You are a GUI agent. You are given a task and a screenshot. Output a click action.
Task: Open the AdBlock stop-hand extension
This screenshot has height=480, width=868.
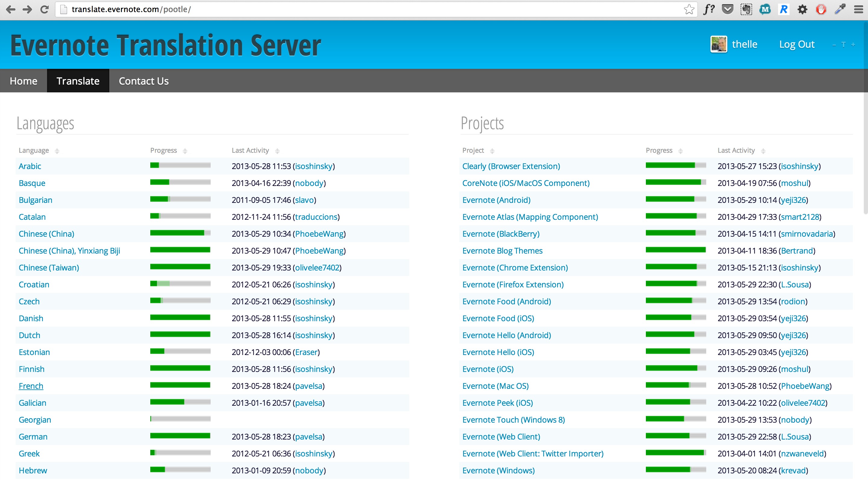821,9
